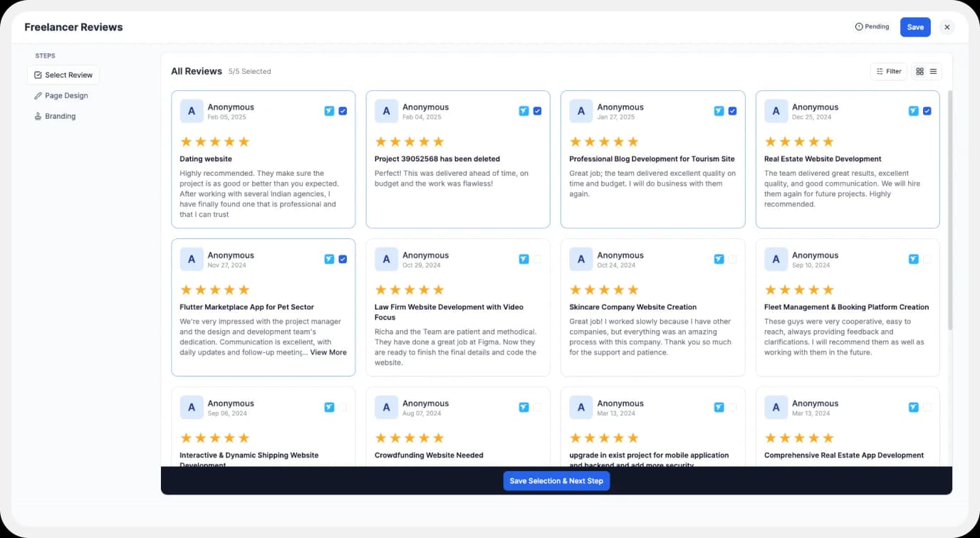Select the Branding step icon
The width and height of the screenshot is (980, 538).
pyautogui.click(x=38, y=116)
